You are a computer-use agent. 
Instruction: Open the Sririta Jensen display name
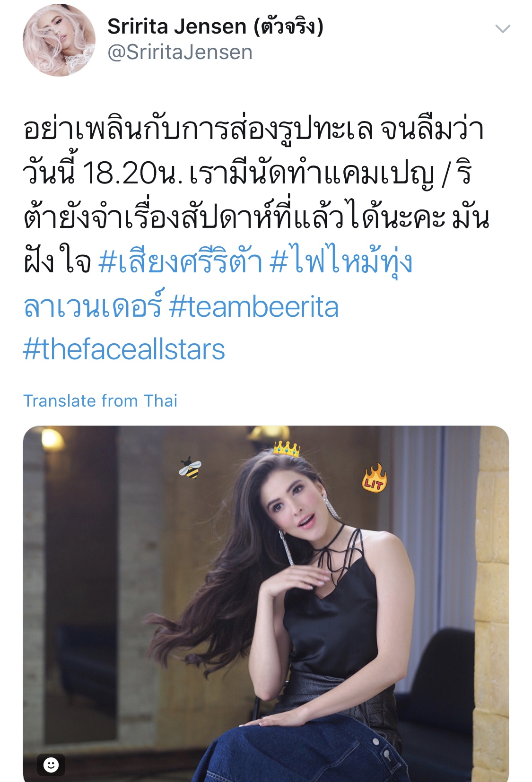click(x=215, y=26)
